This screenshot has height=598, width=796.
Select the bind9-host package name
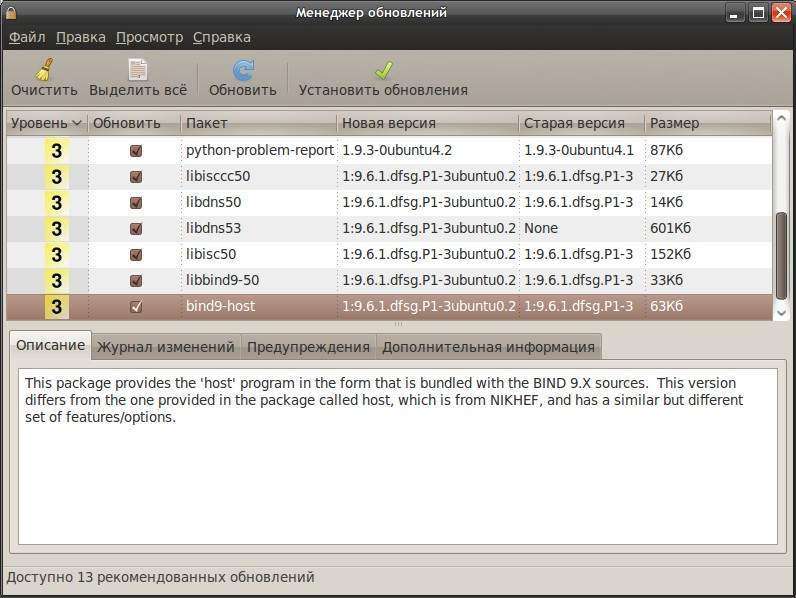point(220,306)
